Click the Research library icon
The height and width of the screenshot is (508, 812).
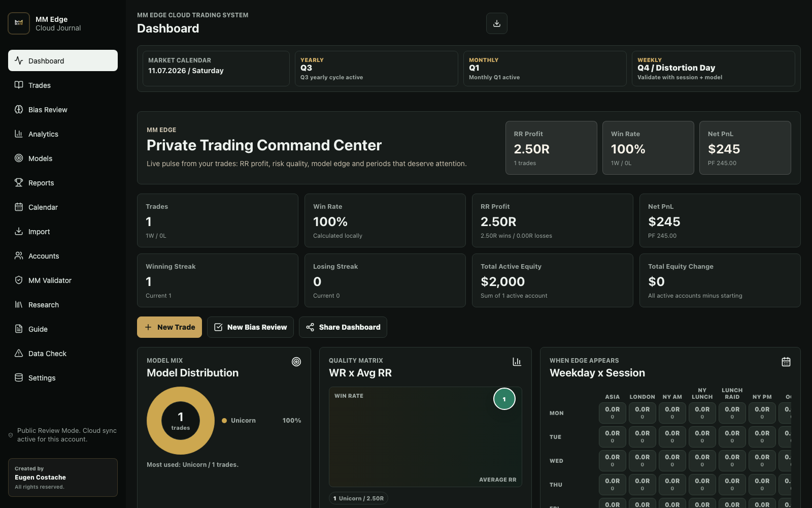(19, 304)
